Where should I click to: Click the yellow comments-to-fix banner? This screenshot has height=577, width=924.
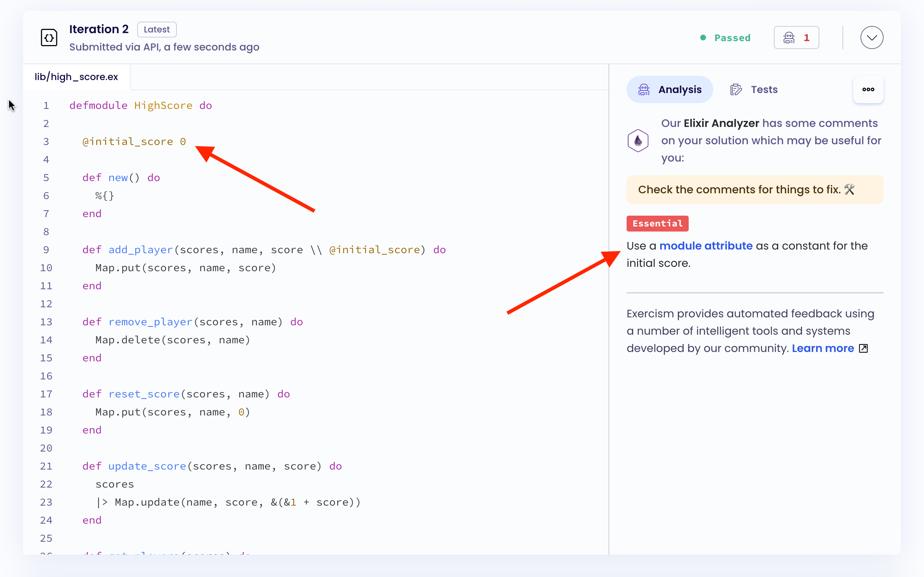(x=754, y=189)
